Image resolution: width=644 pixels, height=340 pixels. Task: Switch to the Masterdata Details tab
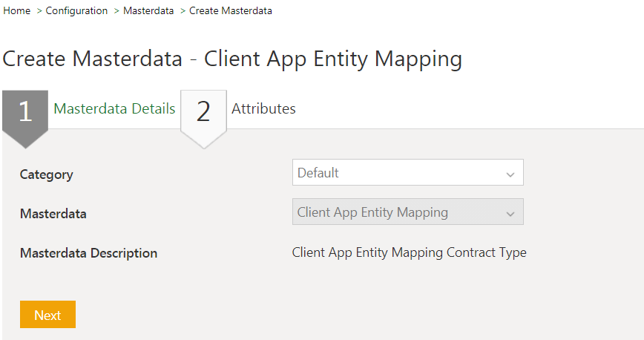pos(114,109)
